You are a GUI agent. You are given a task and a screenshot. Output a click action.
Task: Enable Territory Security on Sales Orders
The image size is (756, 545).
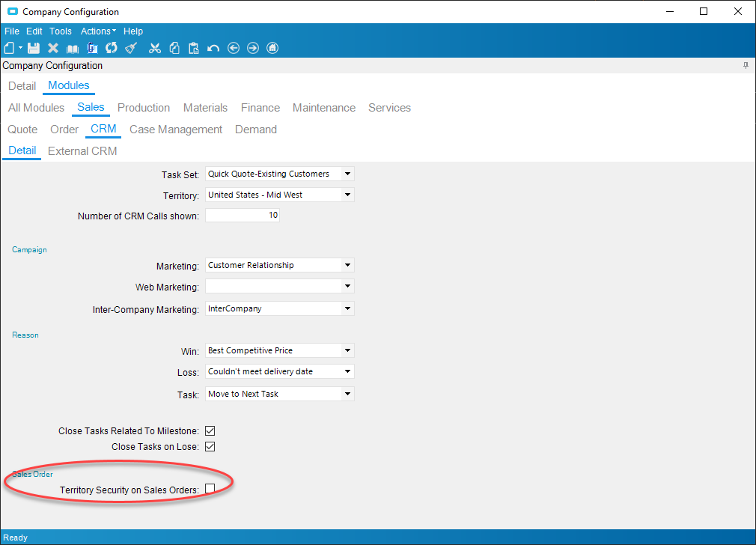click(210, 489)
